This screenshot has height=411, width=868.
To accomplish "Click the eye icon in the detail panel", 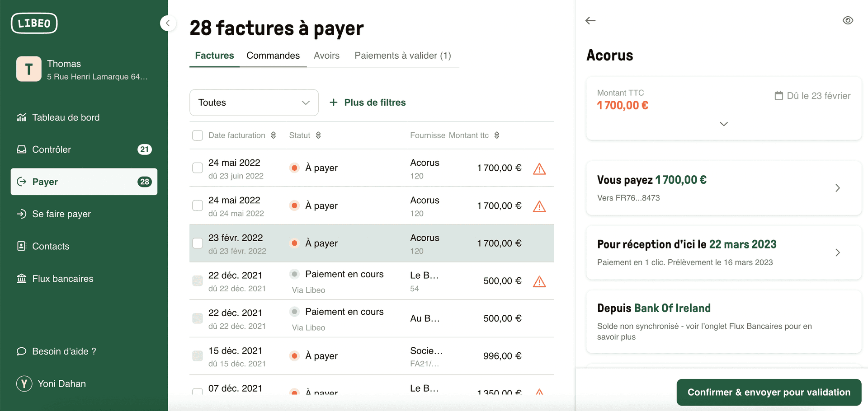I will tap(848, 20).
